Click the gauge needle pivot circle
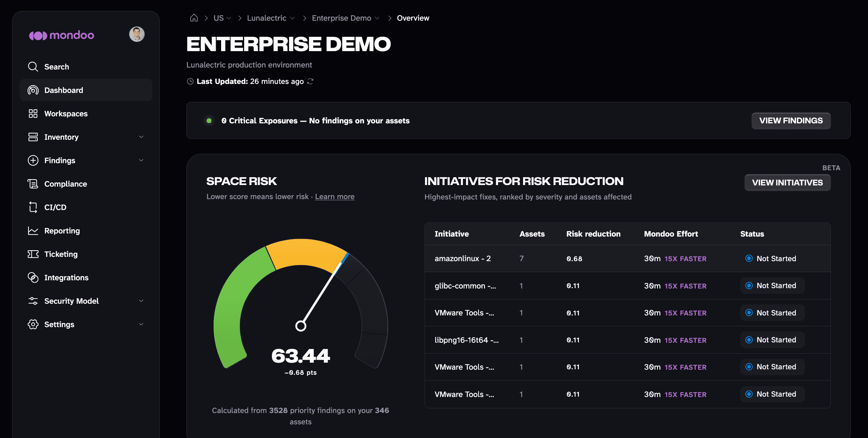Viewport: 868px width, 438px height. [x=300, y=326]
